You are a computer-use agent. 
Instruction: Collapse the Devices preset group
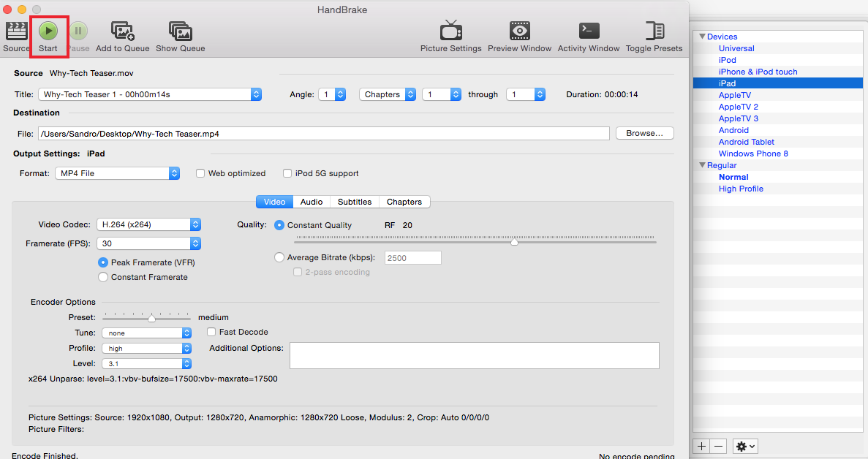point(702,37)
